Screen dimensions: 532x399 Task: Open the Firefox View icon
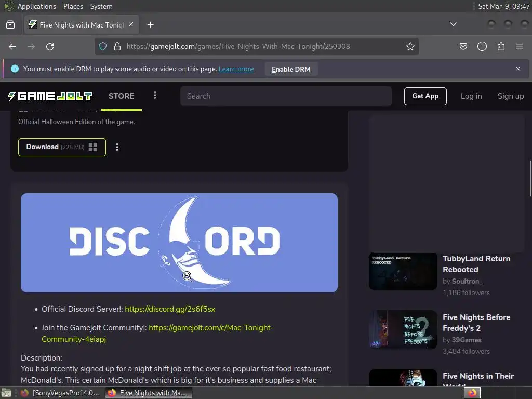point(10,25)
